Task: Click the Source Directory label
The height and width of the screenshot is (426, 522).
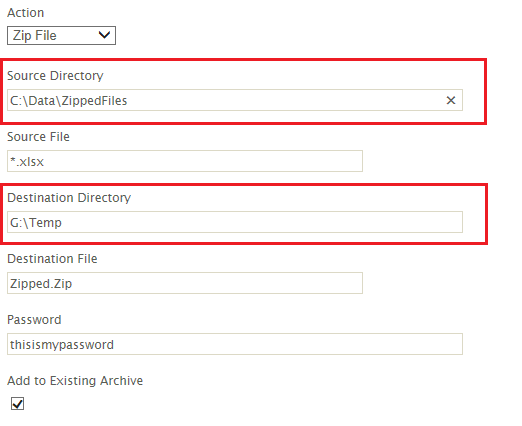Action: [55, 76]
